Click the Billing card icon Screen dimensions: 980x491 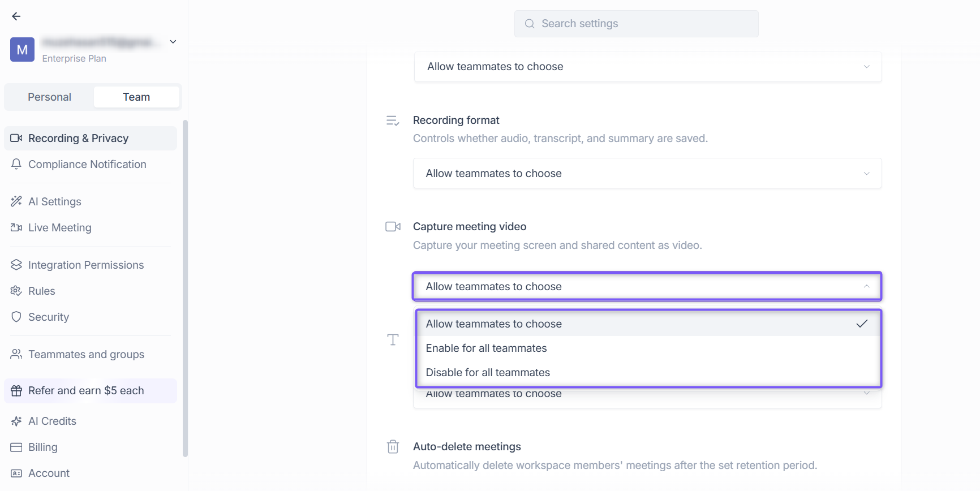pyautogui.click(x=16, y=447)
